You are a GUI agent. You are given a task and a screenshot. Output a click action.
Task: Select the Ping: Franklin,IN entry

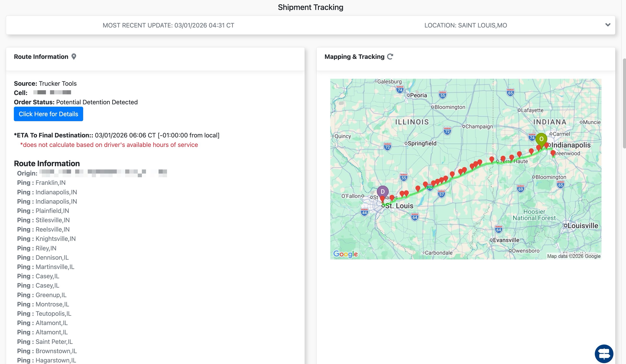tap(41, 183)
